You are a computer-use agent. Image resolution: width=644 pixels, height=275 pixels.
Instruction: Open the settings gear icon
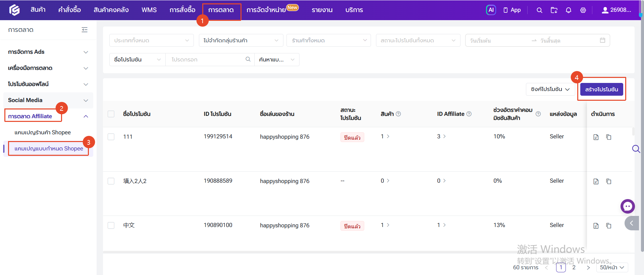[583, 10]
